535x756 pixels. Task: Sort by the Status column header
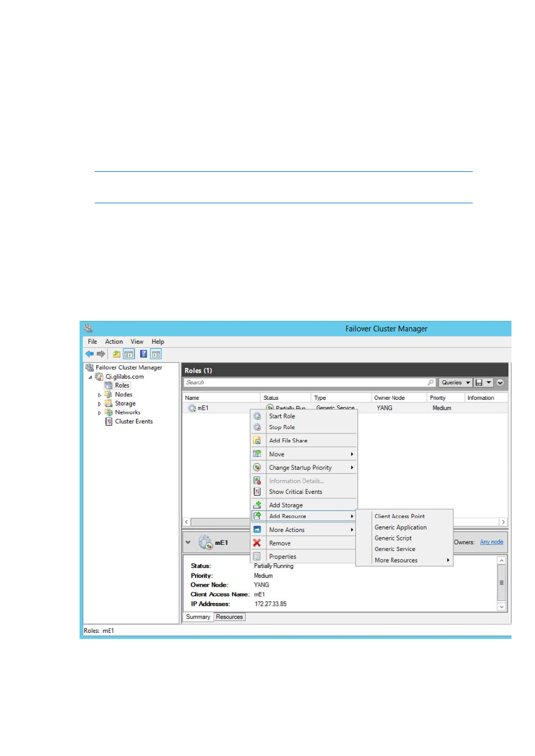286,398
